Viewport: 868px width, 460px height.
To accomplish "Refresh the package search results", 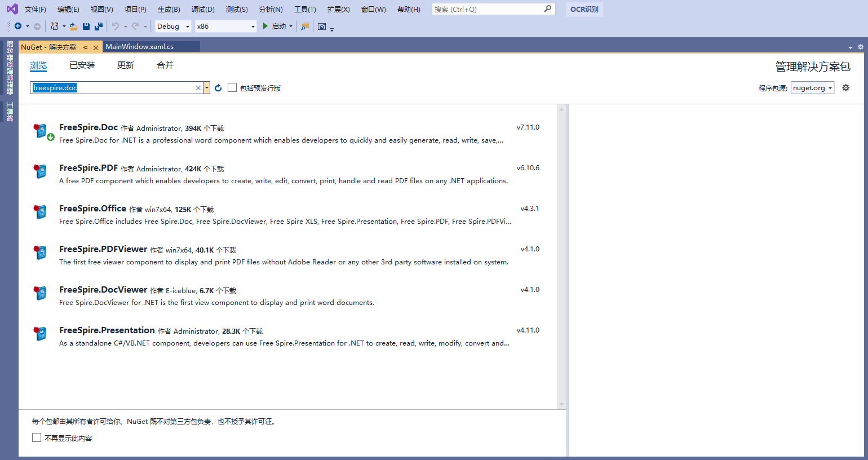I will [x=218, y=88].
